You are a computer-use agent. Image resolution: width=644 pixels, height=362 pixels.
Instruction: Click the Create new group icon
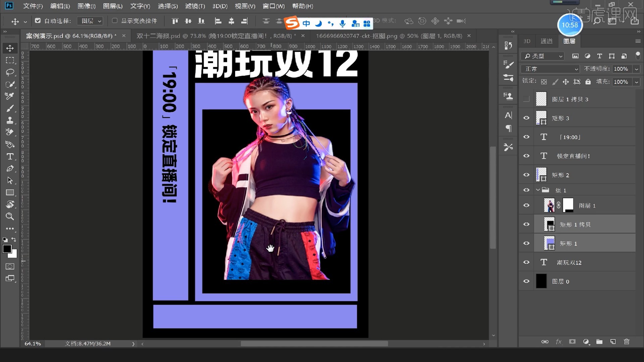pos(599,342)
